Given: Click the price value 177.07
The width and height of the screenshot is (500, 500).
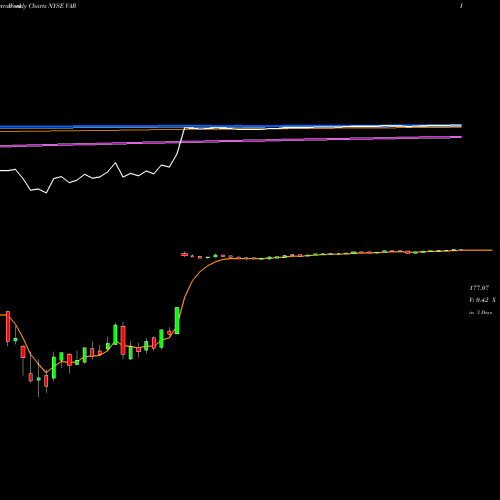Looking at the screenshot, I should 479,288.
